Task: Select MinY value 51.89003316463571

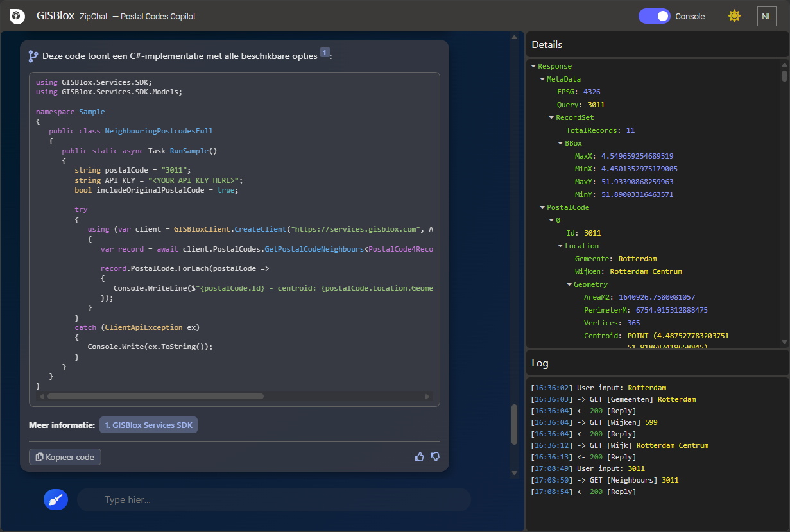Action: point(637,194)
